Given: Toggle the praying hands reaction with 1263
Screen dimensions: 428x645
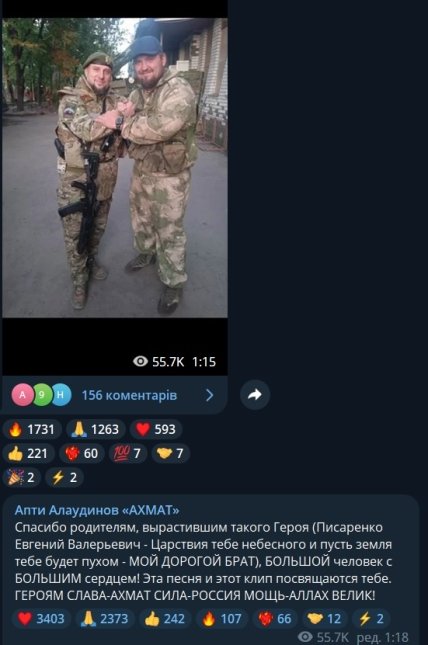Looking at the screenshot, I should pos(95,429).
